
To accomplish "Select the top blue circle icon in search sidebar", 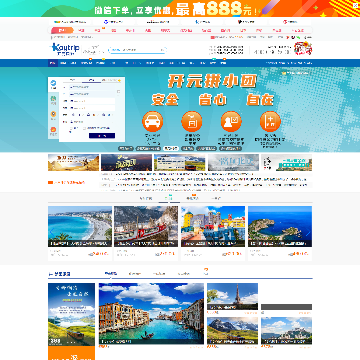I will pyautogui.click(x=53, y=84).
